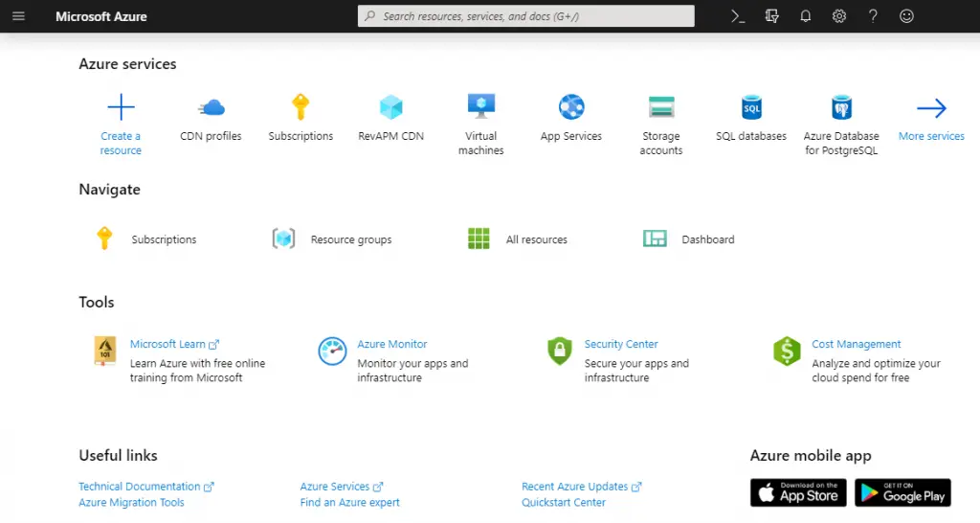Image resolution: width=980 pixels, height=523 pixels.
Task: Open Directory and subscription filter icon
Action: (772, 16)
